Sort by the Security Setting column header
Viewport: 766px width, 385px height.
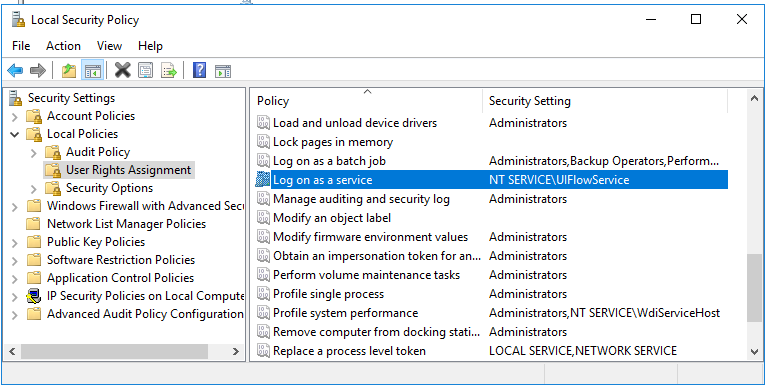coord(605,101)
